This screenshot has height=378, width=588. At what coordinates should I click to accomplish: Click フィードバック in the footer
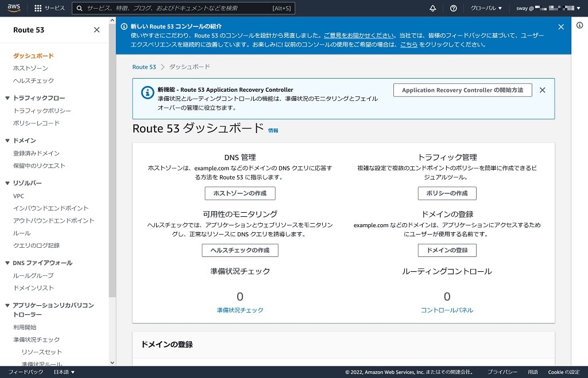[x=26, y=372]
